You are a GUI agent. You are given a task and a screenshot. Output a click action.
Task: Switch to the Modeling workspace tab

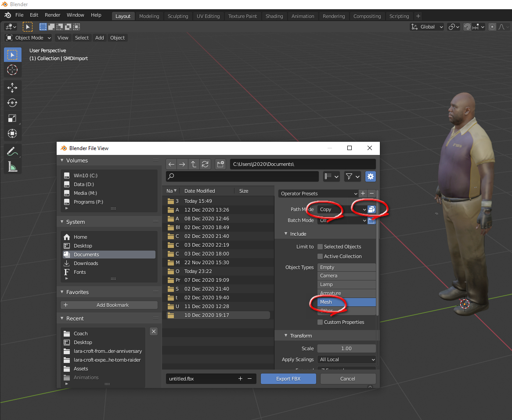(x=149, y=16)
